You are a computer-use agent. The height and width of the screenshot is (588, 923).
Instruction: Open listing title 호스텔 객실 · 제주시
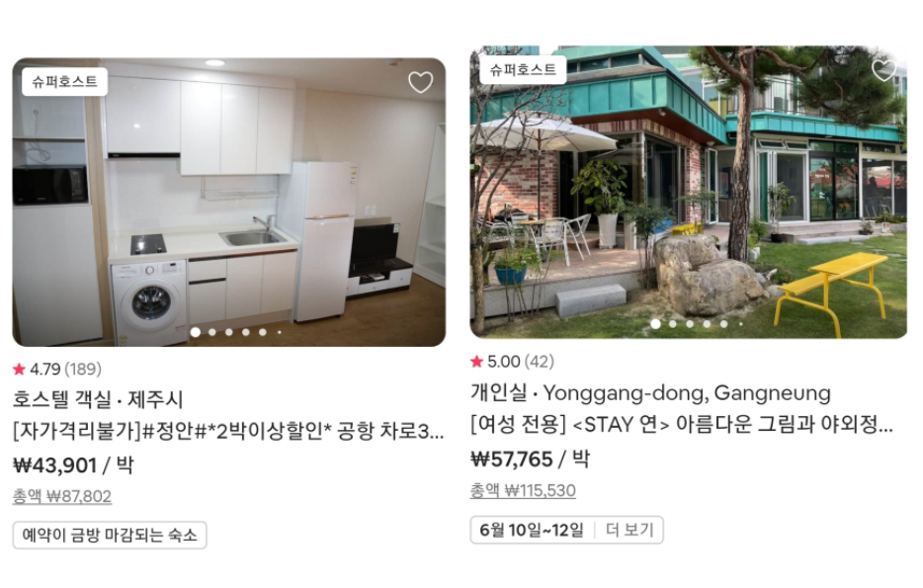point(98,399)
